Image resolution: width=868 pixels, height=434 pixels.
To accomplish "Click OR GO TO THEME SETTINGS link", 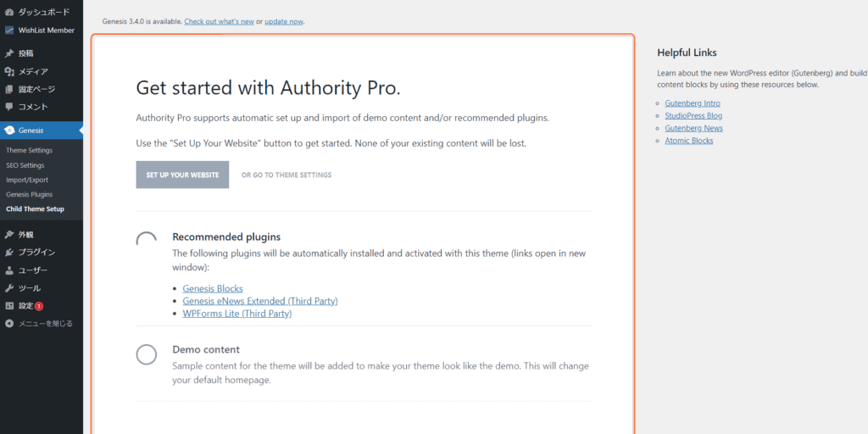I will point(287,175).
